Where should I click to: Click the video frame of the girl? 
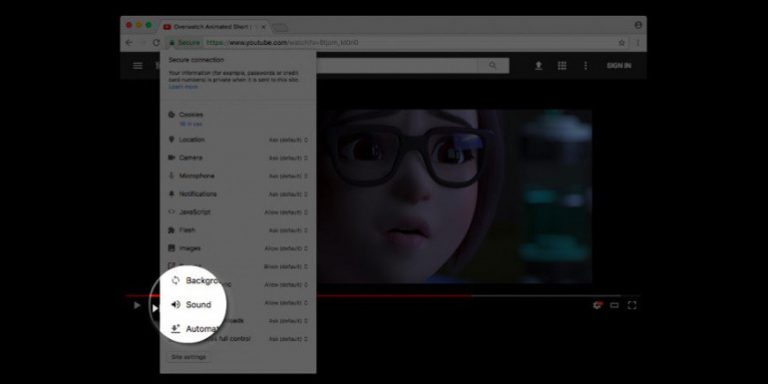pyautogui.click(x=454, y=196)
